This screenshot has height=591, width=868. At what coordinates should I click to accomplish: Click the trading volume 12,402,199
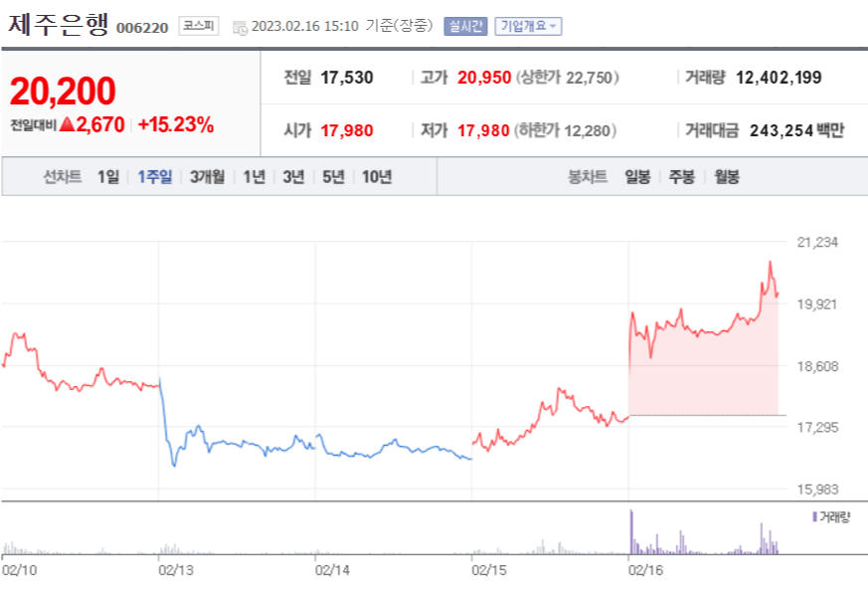point(779,78)
